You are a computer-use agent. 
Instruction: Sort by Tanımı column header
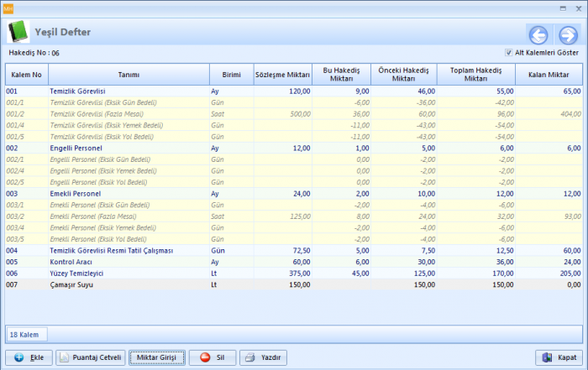pos(129,74)
